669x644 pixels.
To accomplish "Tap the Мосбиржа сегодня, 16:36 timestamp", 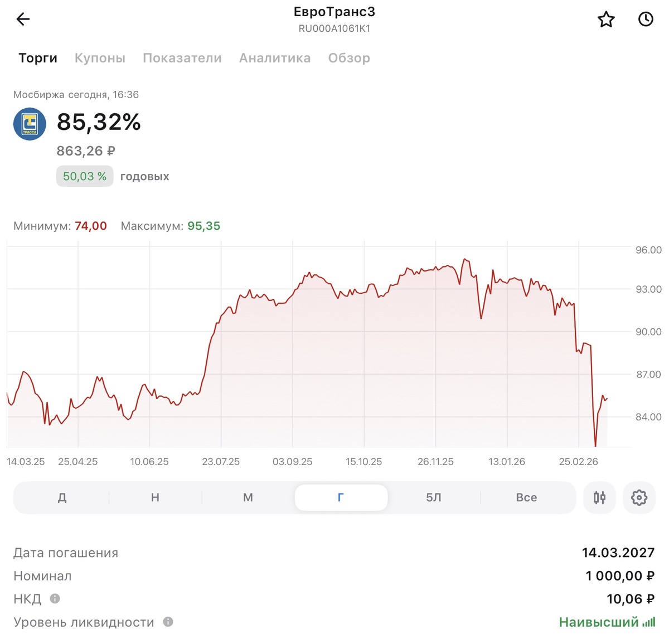I will (x=76, y=95).
